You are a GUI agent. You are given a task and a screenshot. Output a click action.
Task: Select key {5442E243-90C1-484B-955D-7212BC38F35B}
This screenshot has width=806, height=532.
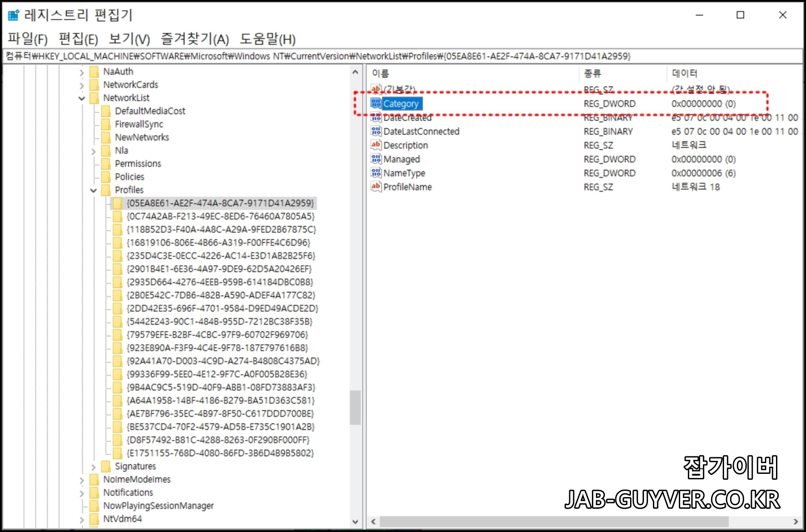click(x=219, y=322)
